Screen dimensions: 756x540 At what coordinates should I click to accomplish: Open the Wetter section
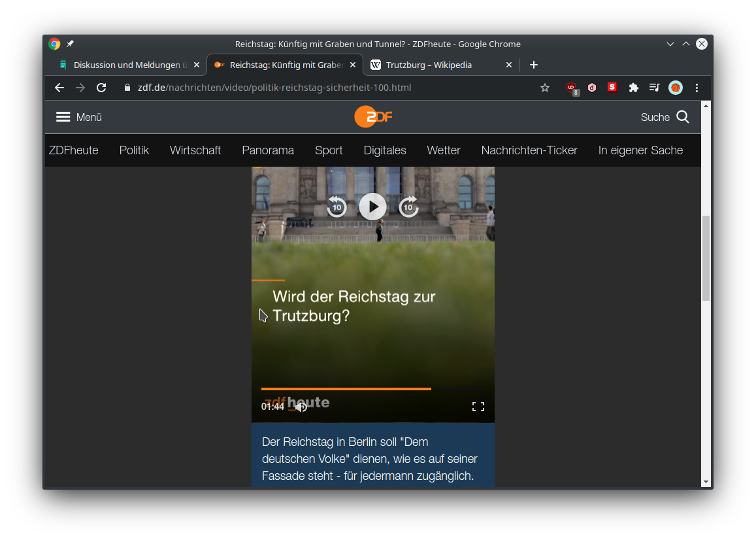tap(444, 150)
